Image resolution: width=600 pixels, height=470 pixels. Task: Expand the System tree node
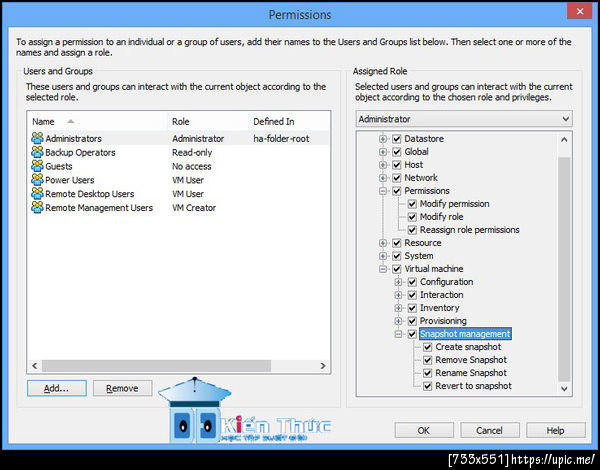click(x=383, y=256)
